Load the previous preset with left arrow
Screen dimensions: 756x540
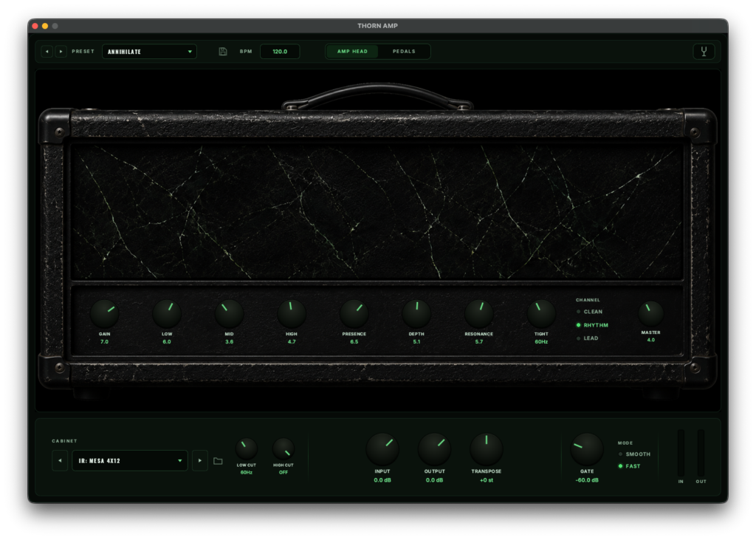click(47, 52)
